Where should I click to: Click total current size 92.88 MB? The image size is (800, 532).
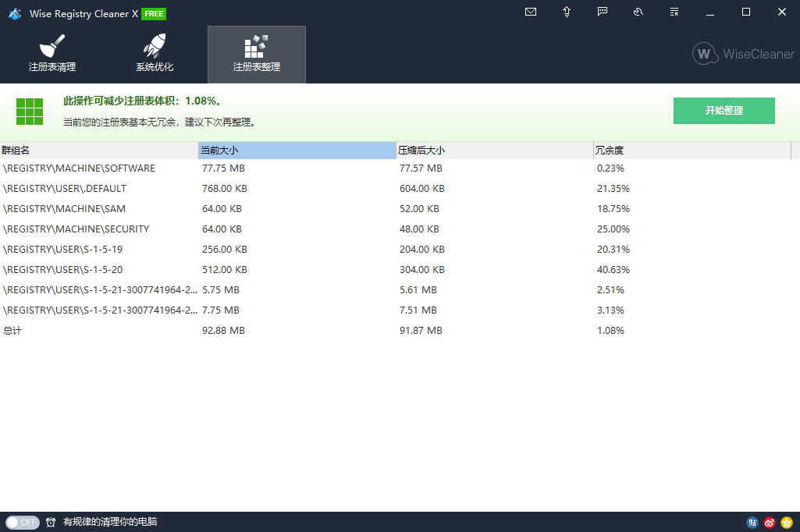pyautogui.click(x=223, y=331)
